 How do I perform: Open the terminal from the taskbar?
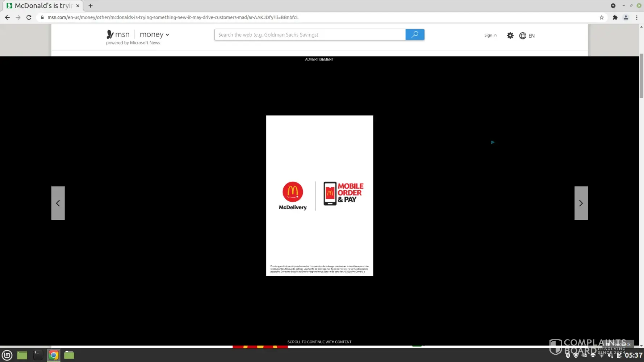pyautogui.click(x=38, y=355)
